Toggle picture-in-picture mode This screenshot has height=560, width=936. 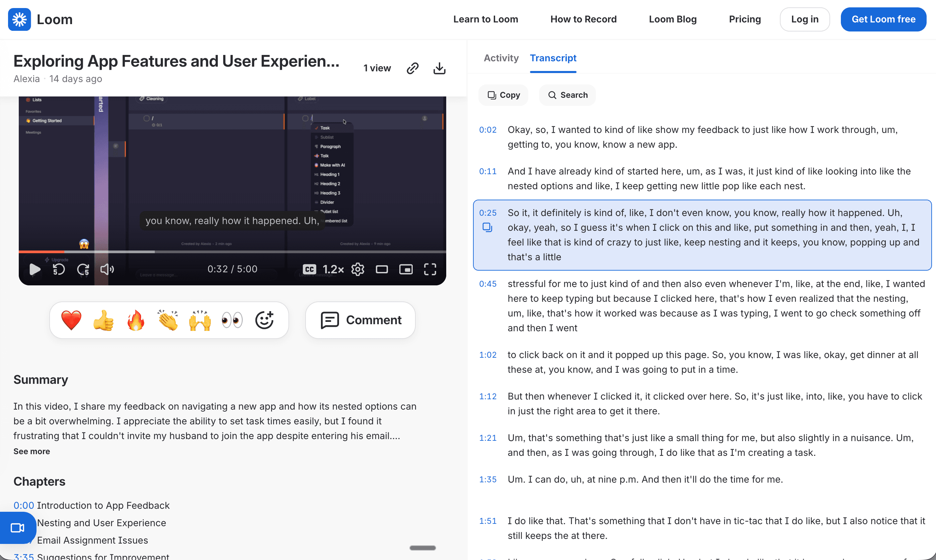pyautogui.click(x=406, y=269)
